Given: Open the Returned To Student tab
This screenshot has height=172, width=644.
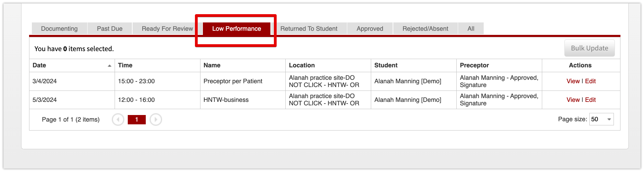Looking at the screenshot, I should tap(309, 29).
